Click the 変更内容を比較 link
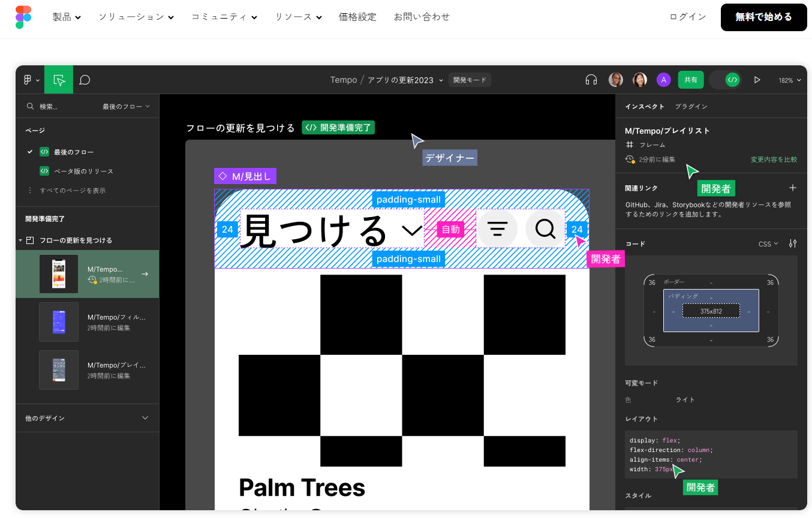Image resolution: width=812 pixels, height=518 pixels. [774, 159]
